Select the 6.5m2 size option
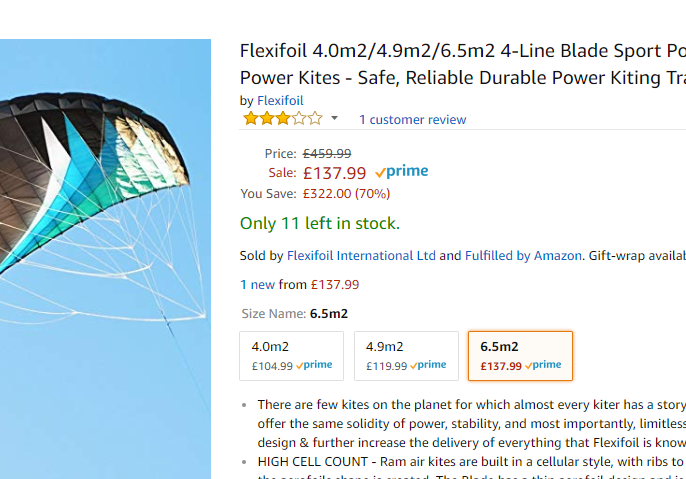The image size is (686, 479). pos(520,356)
